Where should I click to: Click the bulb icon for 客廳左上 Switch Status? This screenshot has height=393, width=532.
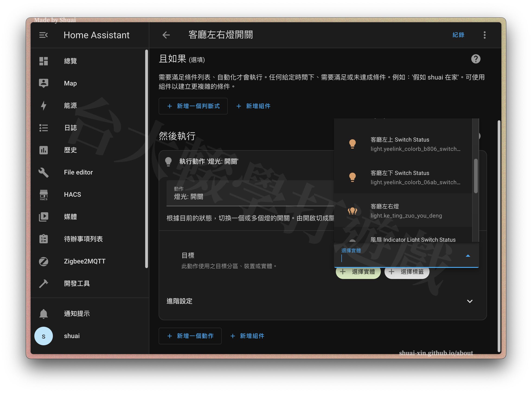tap(352, 144)
